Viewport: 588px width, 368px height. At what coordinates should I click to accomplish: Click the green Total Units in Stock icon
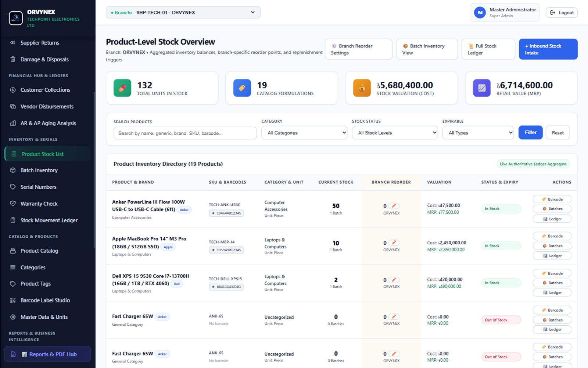(x=122, y=88)
